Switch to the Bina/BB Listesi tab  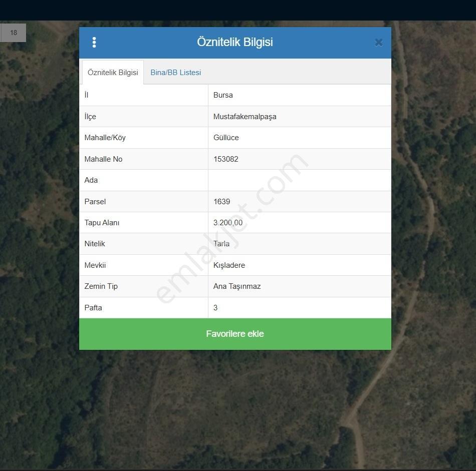pos(176,73)
